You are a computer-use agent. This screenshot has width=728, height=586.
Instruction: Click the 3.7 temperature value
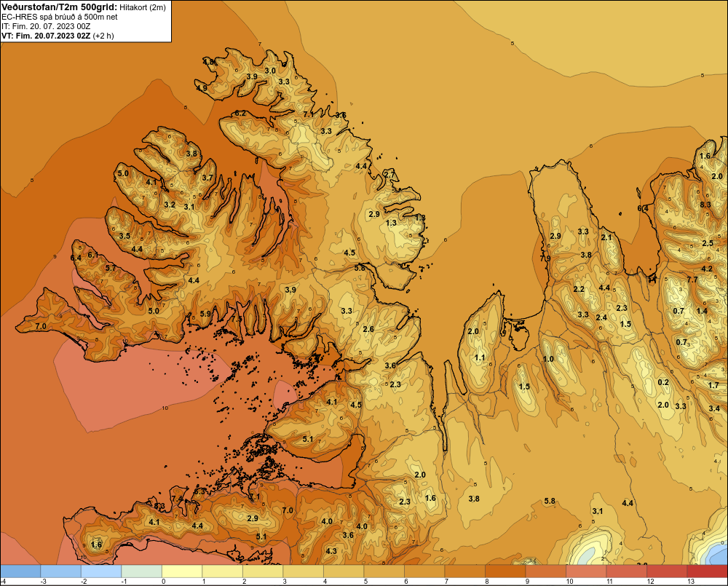207,178
